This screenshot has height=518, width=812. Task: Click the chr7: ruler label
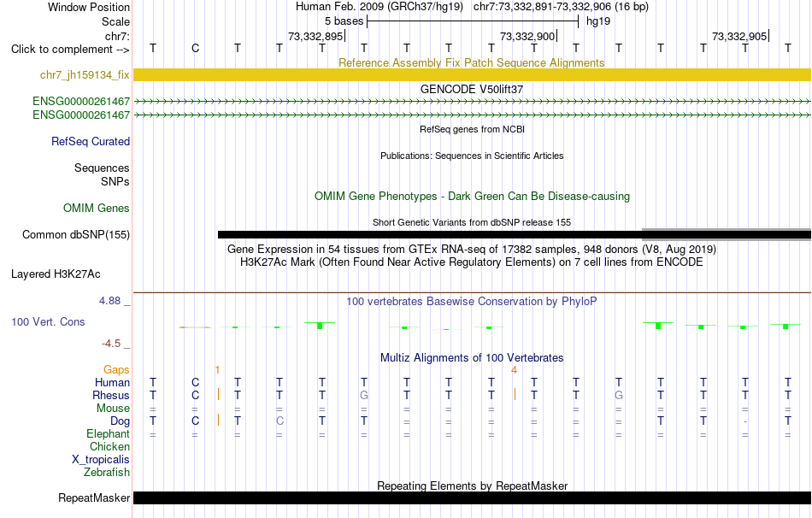[117, 36]
